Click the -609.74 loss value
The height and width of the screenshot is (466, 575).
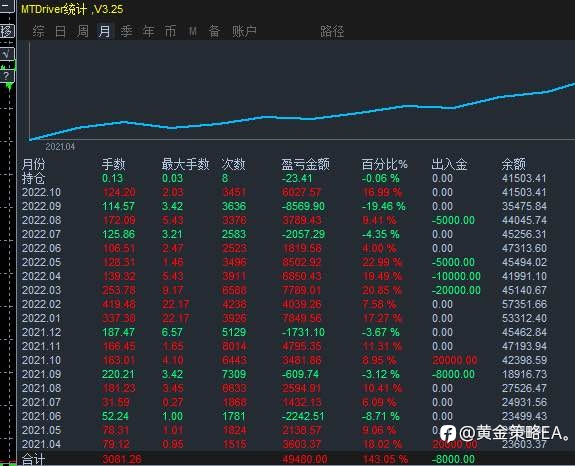300,374
